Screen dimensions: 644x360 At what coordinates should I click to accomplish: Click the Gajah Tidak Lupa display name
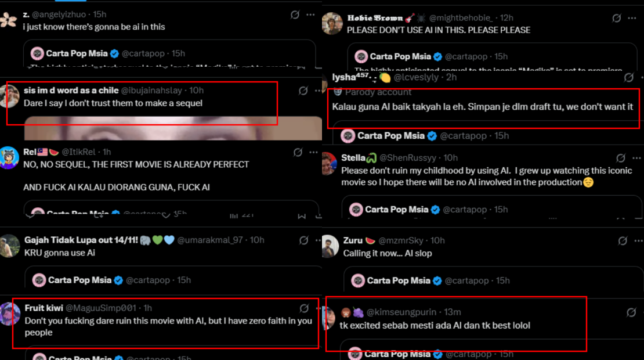(x=80, y=240)
